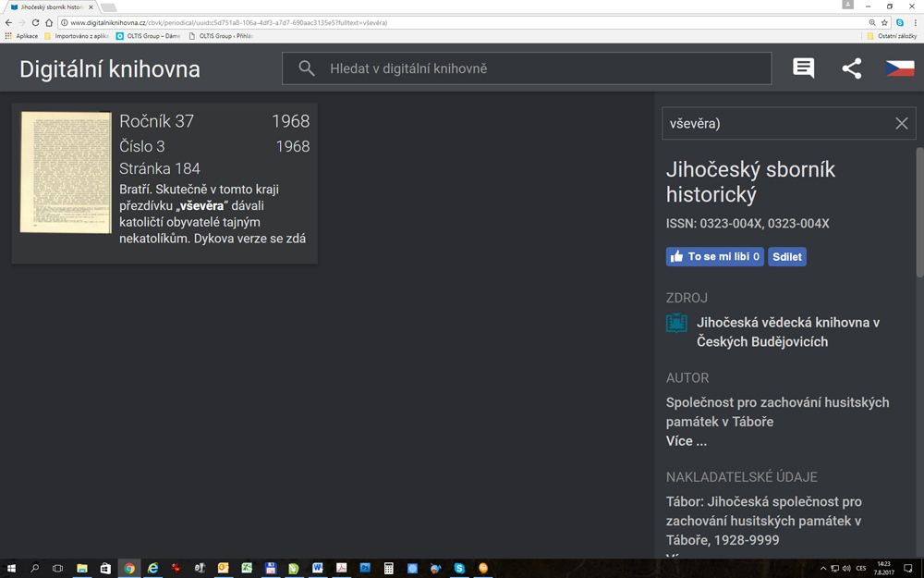Reload the page with the browser refresh icon
Viewport: 924px width, 578px height.
(35, 22)
